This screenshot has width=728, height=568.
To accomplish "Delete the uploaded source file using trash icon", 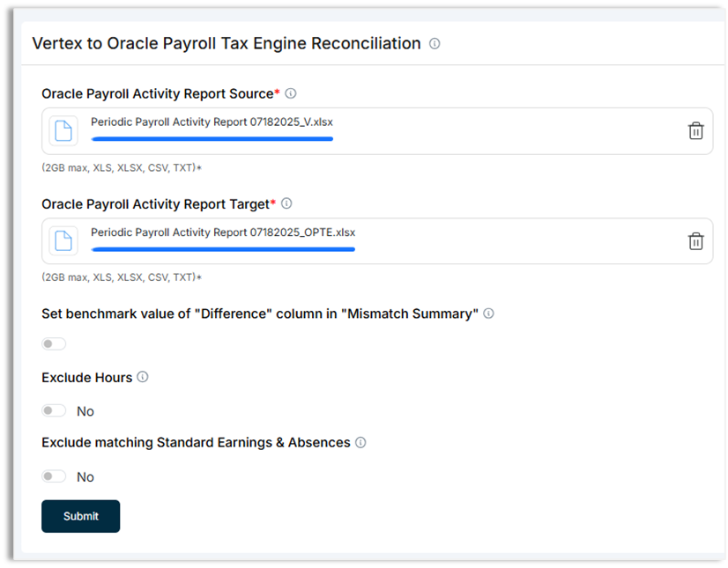I will [x=695, y=130].
